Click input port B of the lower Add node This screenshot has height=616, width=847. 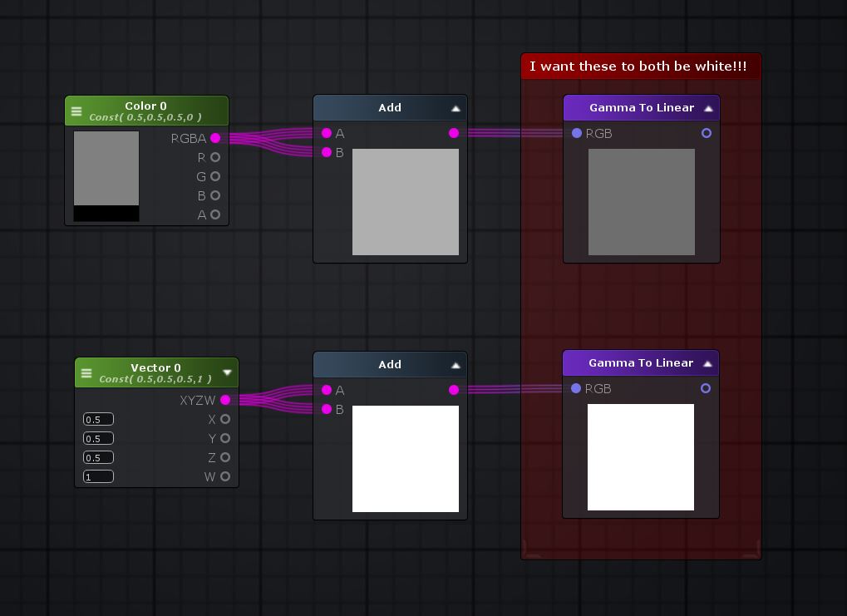click(x=327, y=409)
